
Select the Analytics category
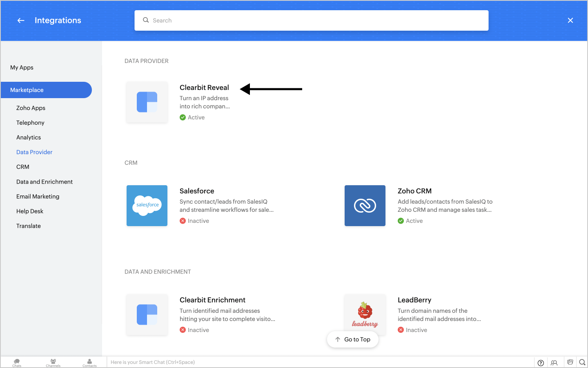tap(29, 137)
